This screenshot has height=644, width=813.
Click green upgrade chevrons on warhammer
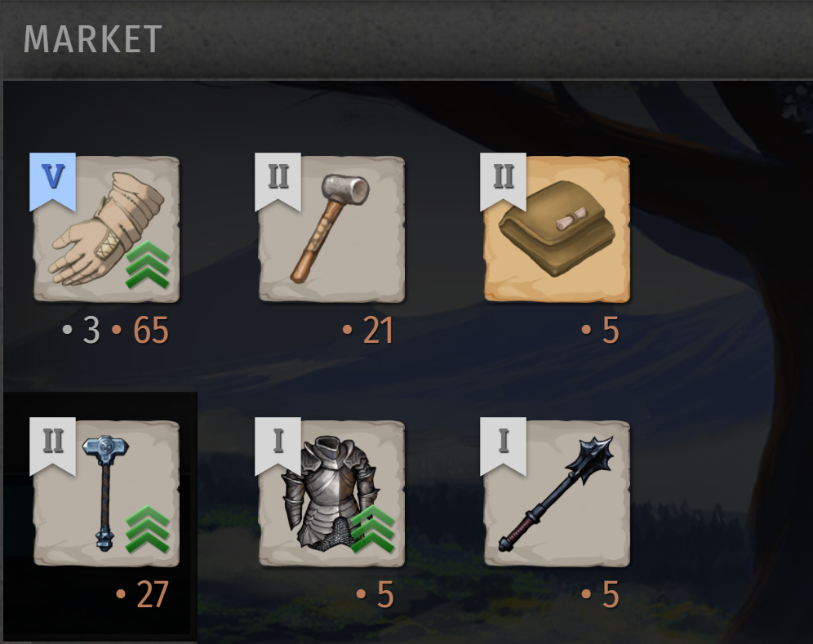coord(148,529)
